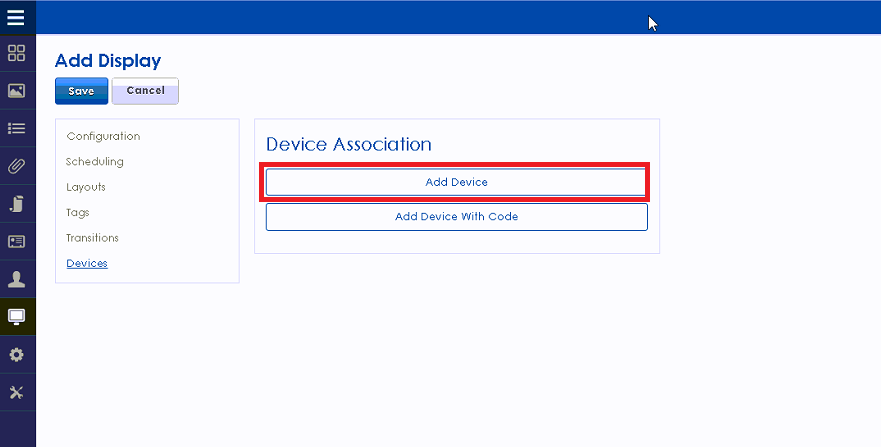Select the Tags section

tap(78, 213)
